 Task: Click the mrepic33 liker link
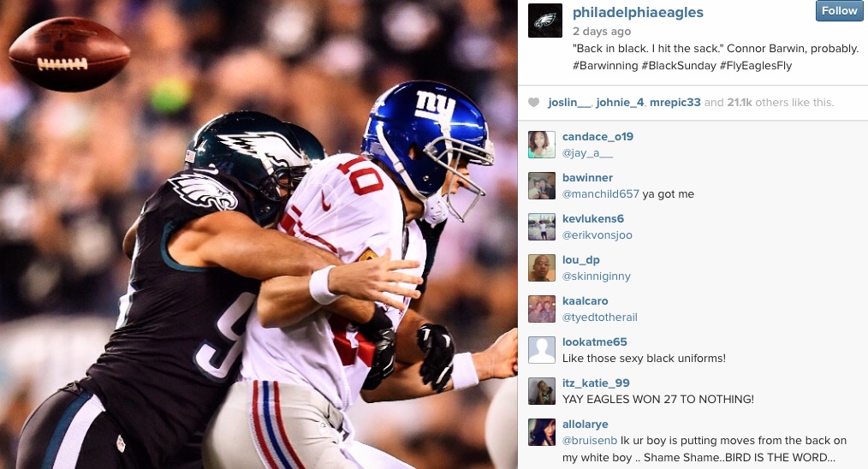(x=675, y=103)
